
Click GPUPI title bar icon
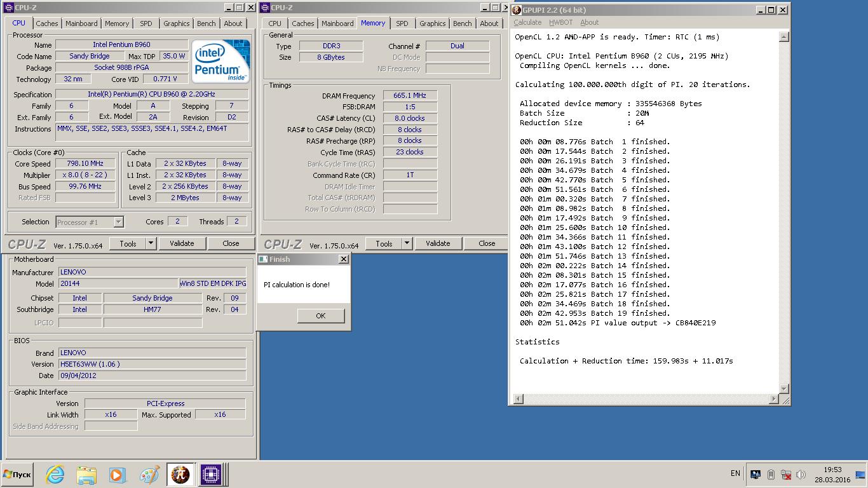516,10
